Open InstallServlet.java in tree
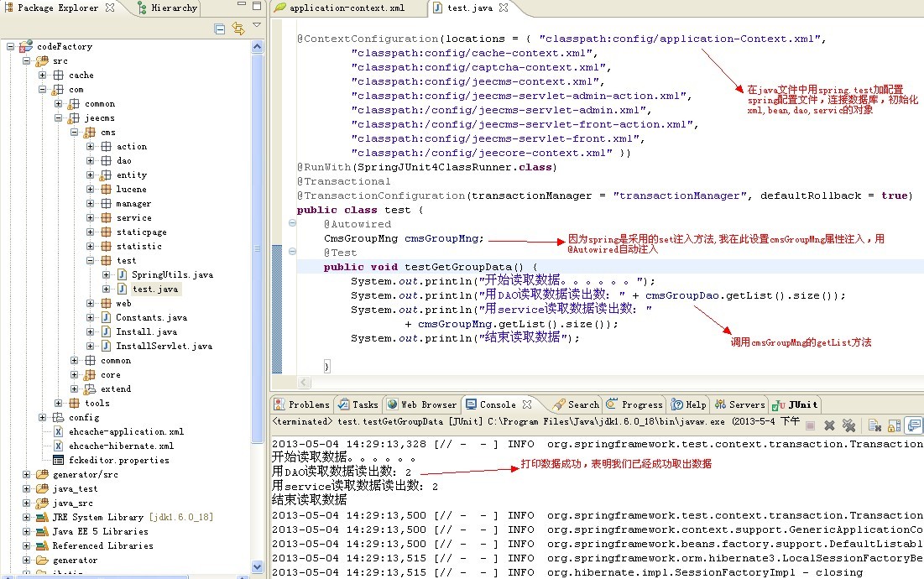 pyautogui.click(x=164, y=347)
